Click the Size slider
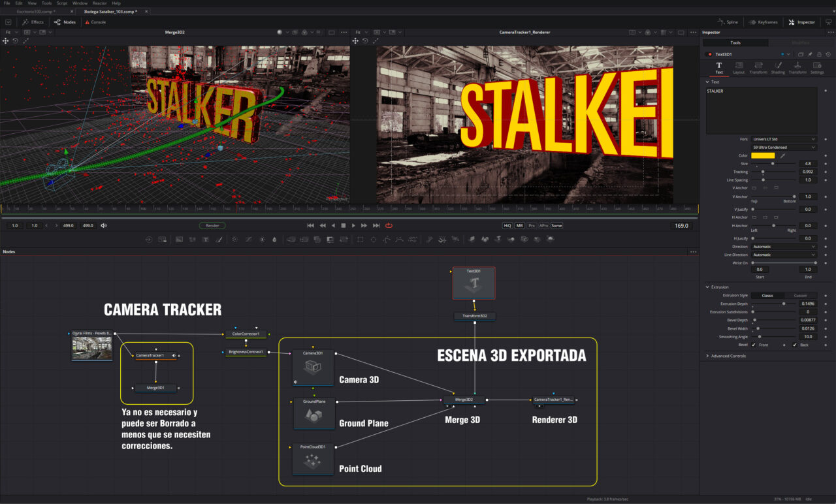Image resolution: width=836 pixels, height=504 pixels. [774, 164]
